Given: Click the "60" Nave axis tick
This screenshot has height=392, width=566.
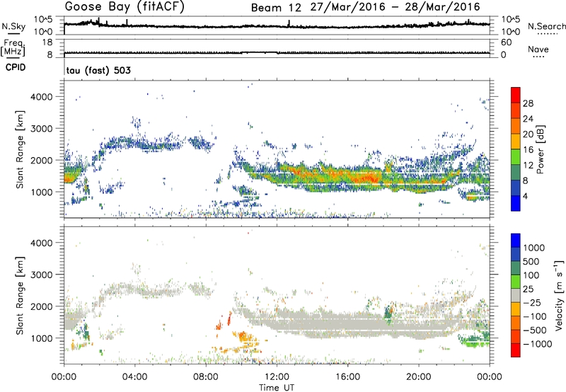Looking at the screenshot, I should pyautogui.click(x=506, y=42).
